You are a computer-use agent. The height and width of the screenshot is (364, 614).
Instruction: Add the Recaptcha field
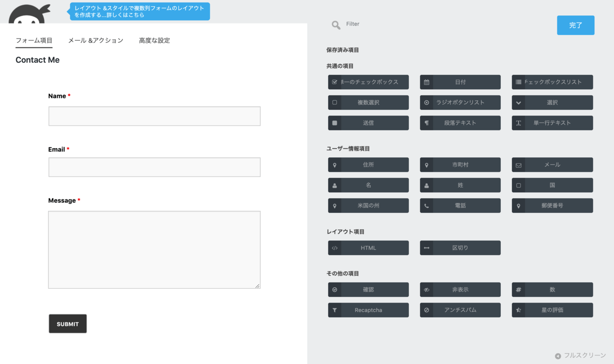pyautogui.click(x=368, y=310)
